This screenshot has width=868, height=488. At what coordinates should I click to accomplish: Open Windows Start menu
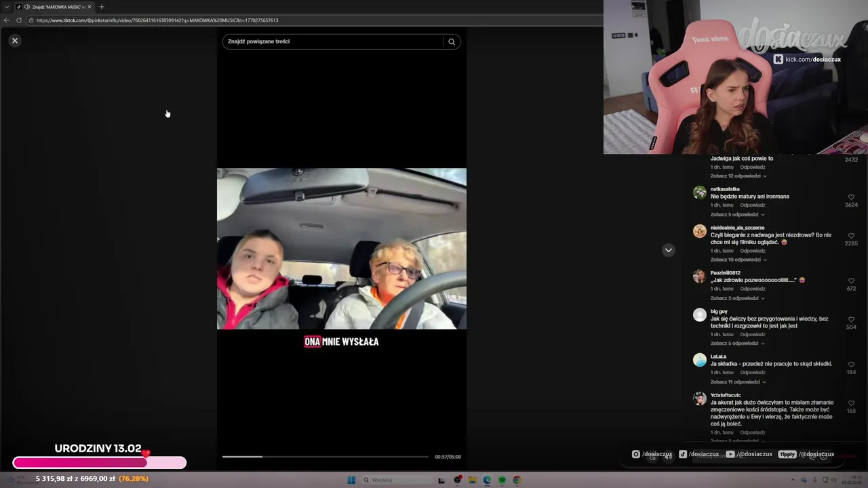[x=351, y=480]
